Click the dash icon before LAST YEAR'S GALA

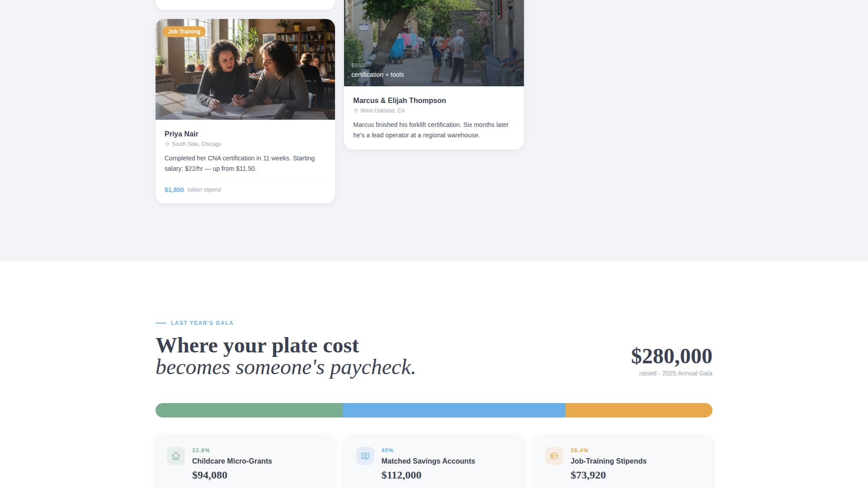point(160,323)
